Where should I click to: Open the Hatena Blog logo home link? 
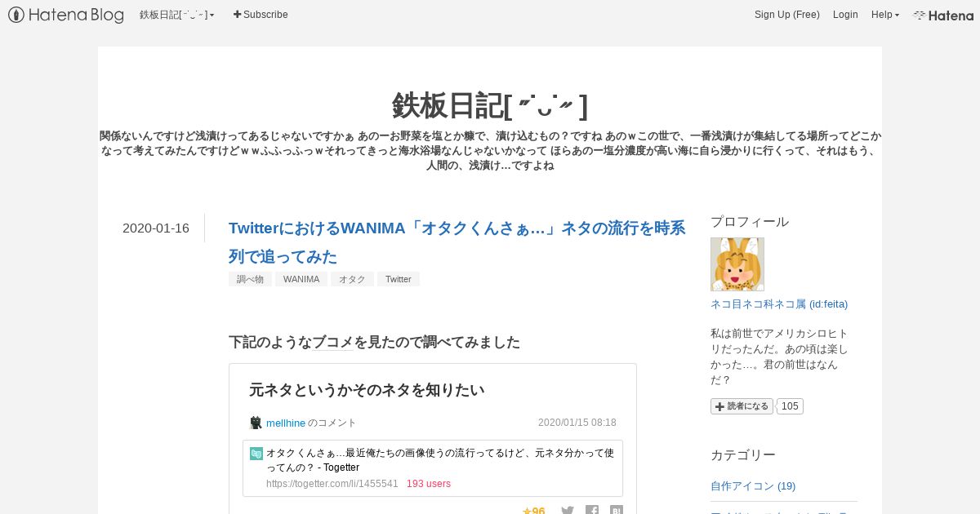(66, 15)
